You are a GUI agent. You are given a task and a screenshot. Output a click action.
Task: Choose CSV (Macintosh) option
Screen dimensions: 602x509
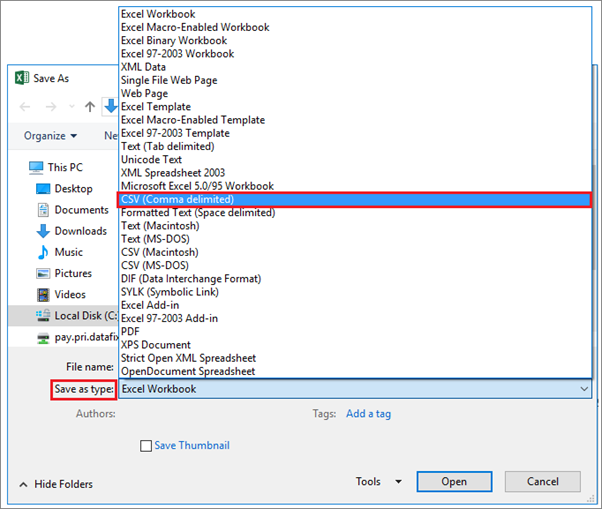[x=355, y=253]
